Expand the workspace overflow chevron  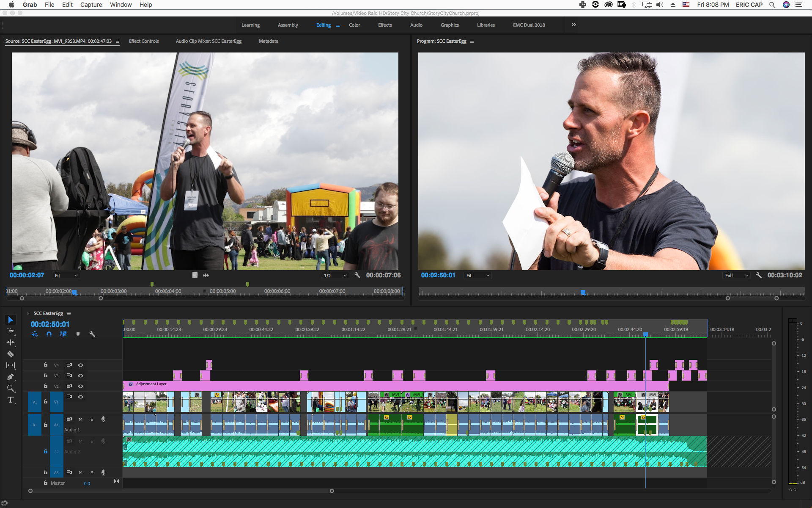click(x=574, y=25)
